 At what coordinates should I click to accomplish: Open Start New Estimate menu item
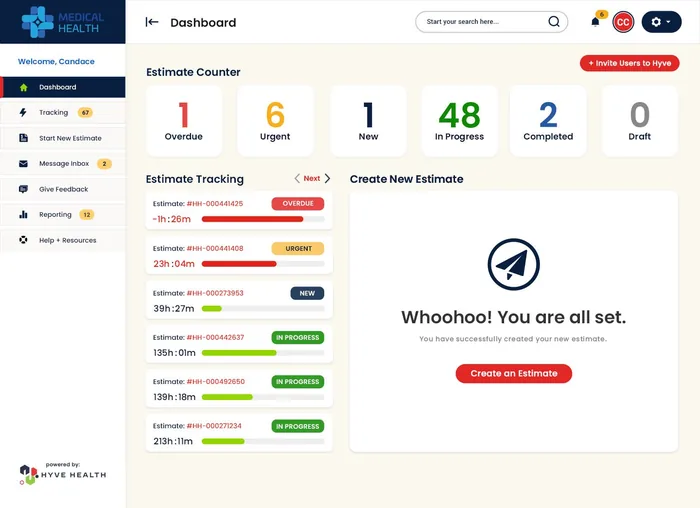tap(63, 138)
